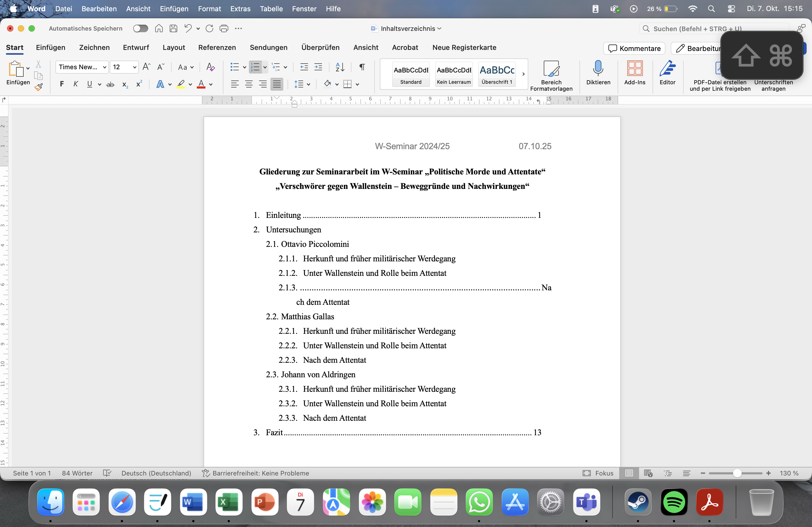Screen dimensions: 812x527
Task: Switch to the Referenzen ribbon tab
Action: 217,47
